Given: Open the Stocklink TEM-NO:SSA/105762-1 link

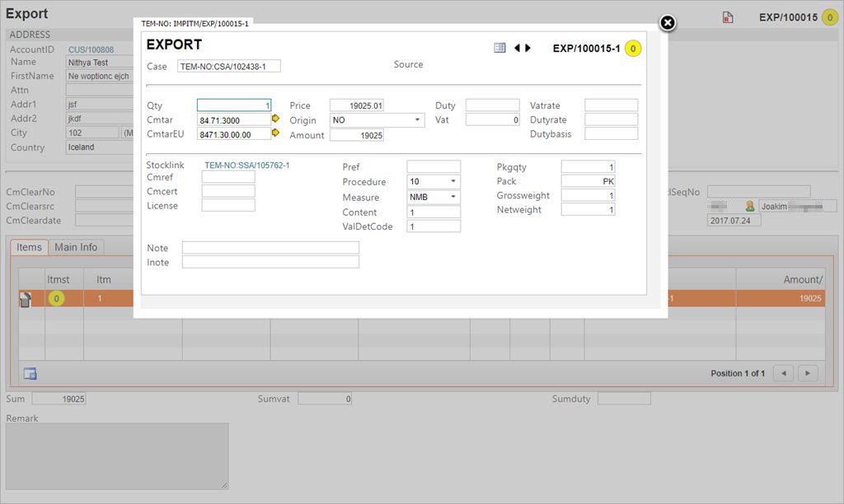Looking at the screenshot, I should (x=246, y=166).
